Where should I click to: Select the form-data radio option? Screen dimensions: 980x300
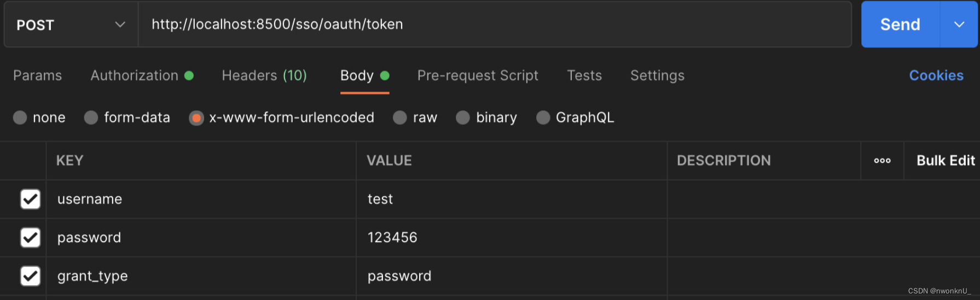(91, 117)
